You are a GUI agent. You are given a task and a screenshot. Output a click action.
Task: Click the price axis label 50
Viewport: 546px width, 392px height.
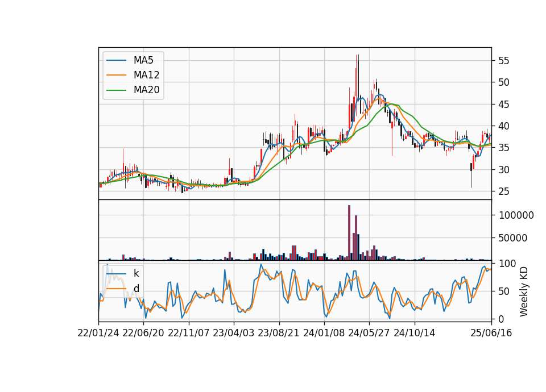pos(504,82)
